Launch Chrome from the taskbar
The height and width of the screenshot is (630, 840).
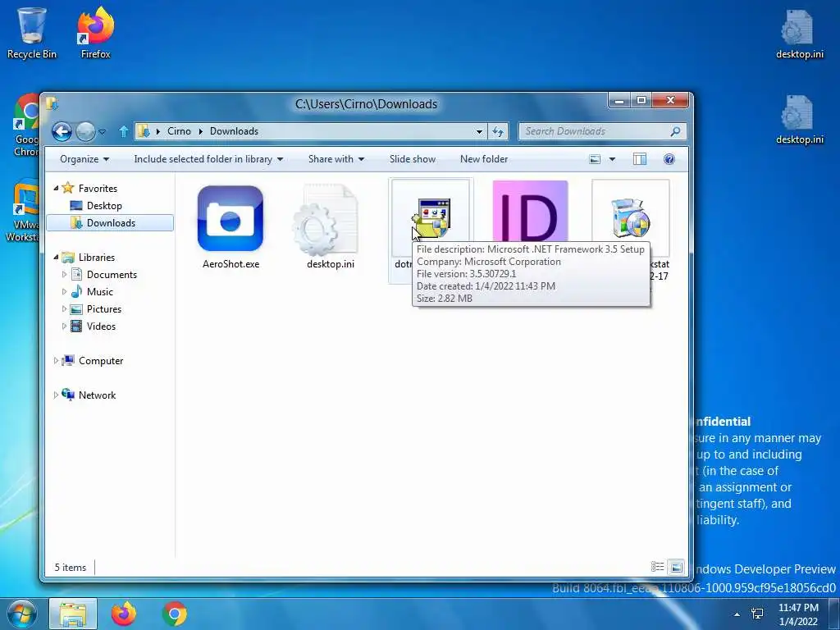175,614
